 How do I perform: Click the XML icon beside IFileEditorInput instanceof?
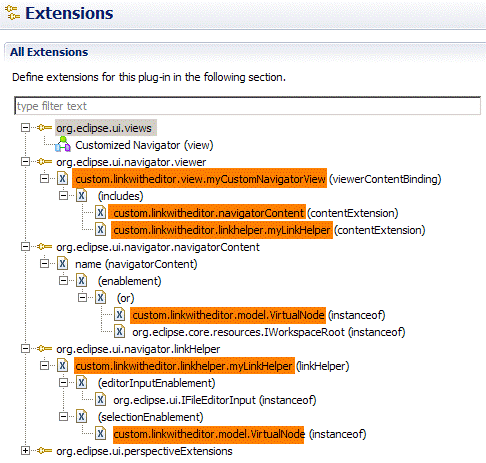tap(101, 400)
